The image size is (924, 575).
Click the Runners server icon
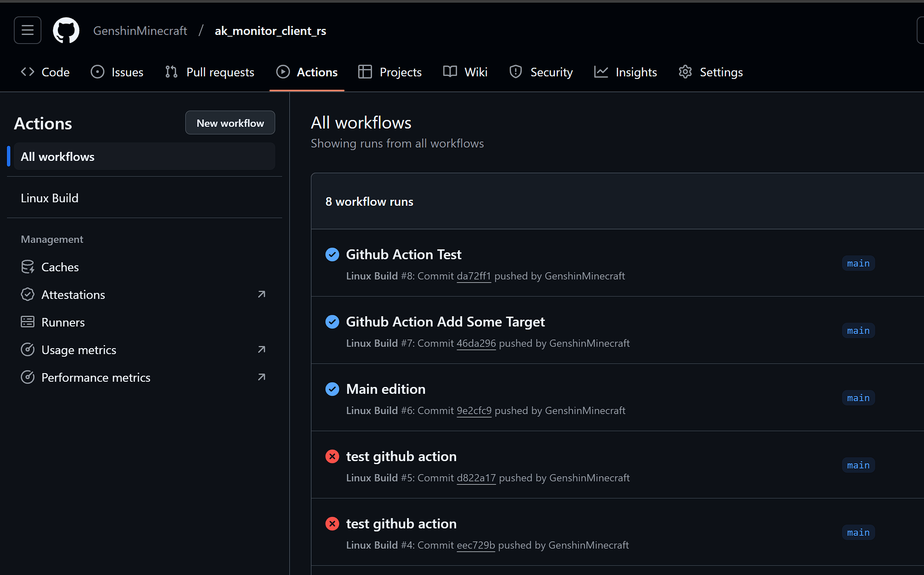[28, 322]
